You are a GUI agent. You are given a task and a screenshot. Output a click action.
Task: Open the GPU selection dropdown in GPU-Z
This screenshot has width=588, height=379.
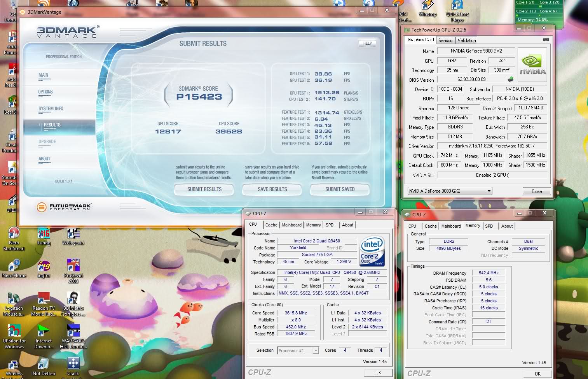[x=450, y=191]
